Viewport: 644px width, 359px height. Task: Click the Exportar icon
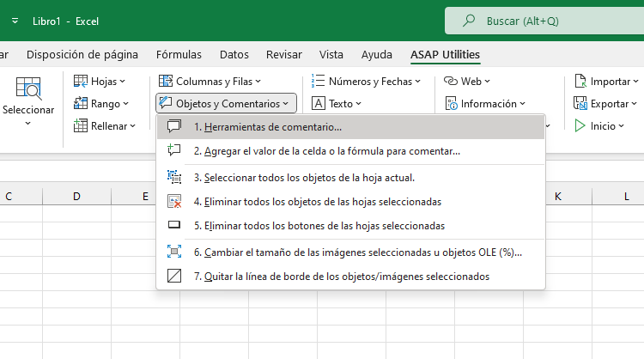click(580, 104)
